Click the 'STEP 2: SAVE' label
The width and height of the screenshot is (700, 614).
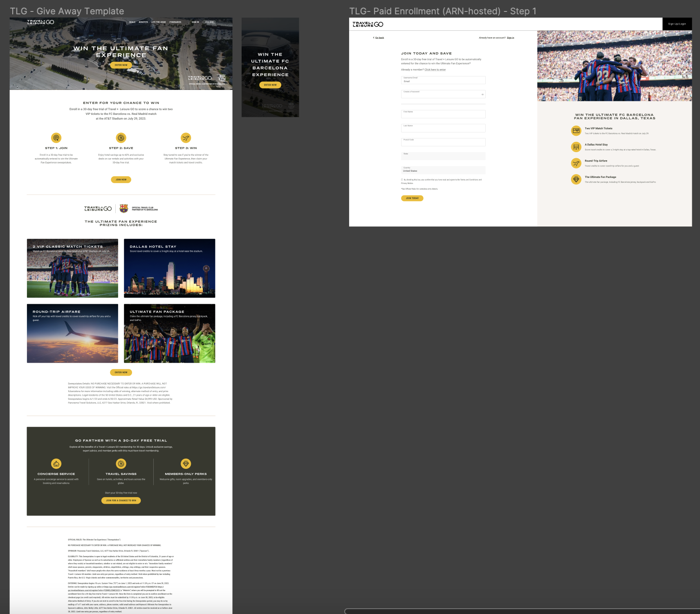121,148
